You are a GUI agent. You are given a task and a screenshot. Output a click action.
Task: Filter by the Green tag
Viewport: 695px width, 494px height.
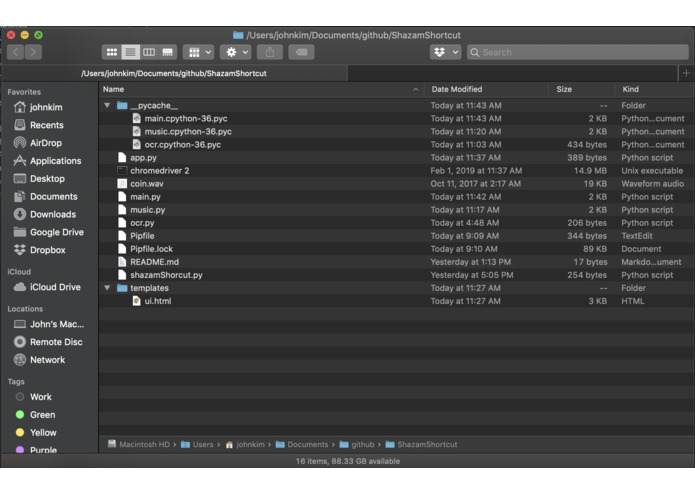[x=43, y=415]
